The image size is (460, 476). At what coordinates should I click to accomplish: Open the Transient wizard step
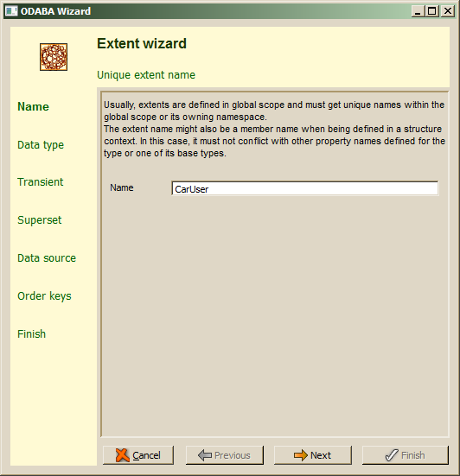click(40, 181)
